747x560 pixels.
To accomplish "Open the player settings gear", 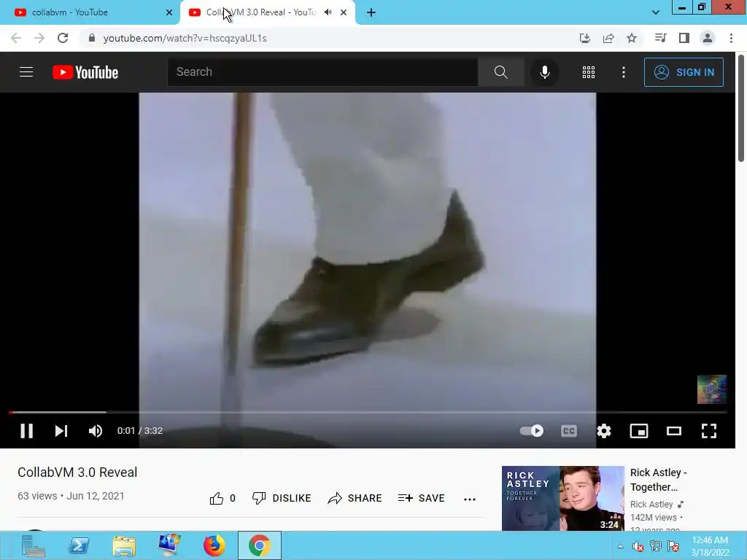I will [603, 431].
